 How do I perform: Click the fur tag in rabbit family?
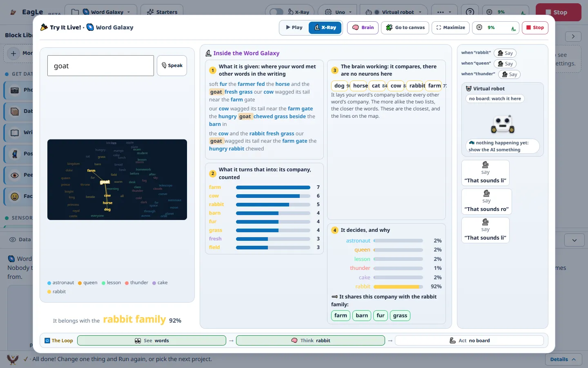[381, 316]
